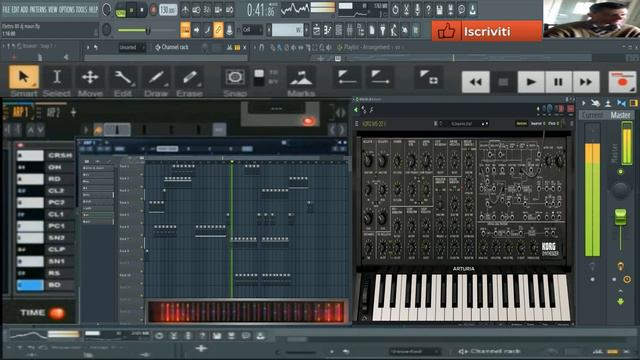Activate the Edit wrench tool
The image size is (640, 360).
tap(123, 77)
